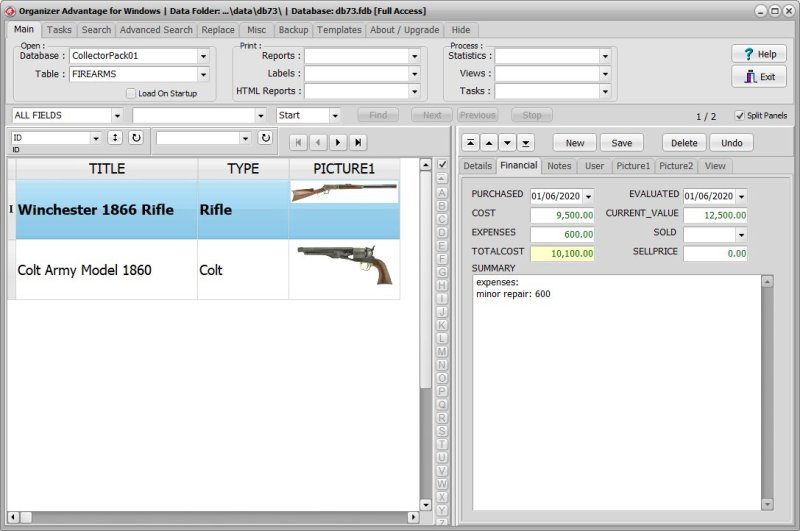Click the Find button
800x531 pixels.
(x=378, y=115)
